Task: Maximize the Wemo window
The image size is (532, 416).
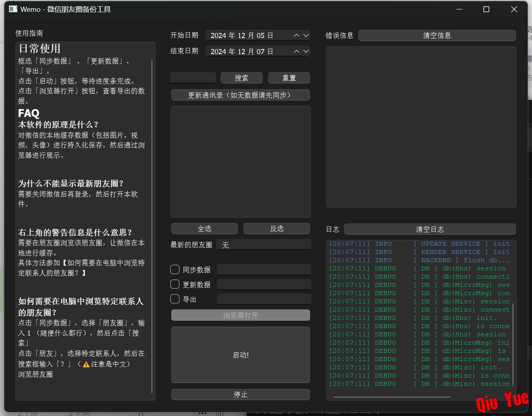Action: pyautogui.click(x=486, y=9)
